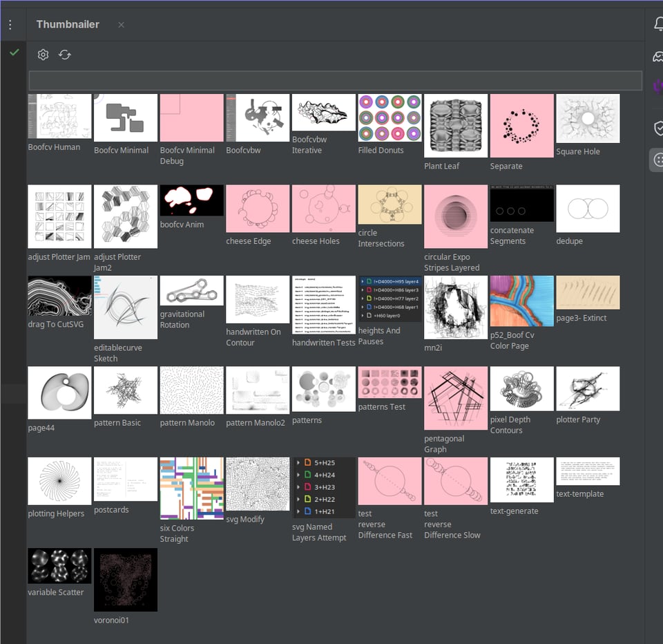The image size is (663, 644).
Task: Select the p52_Boof Cv Color Page thumbnail
Action: point(521,301)
